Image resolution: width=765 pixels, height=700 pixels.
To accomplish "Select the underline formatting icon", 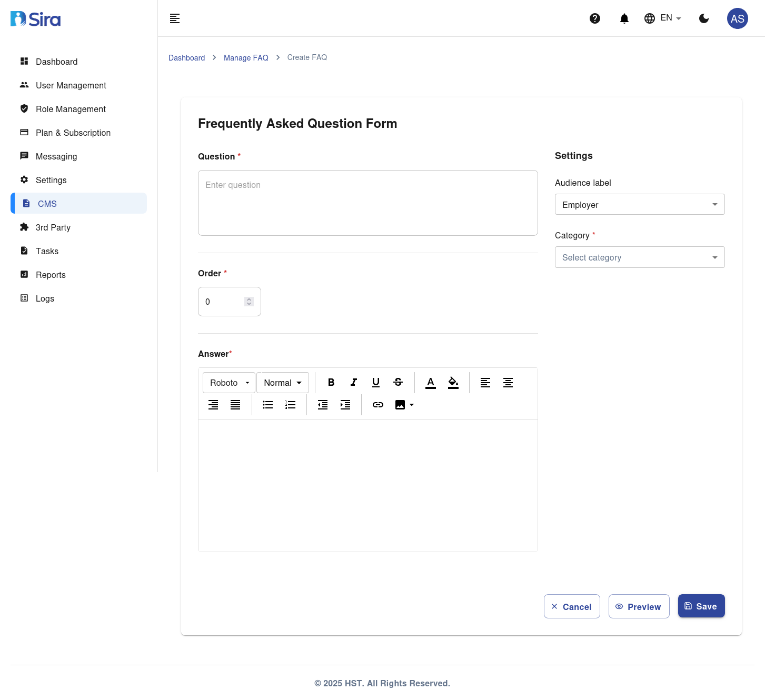I will pyautogui.click(x=375, y=383).
